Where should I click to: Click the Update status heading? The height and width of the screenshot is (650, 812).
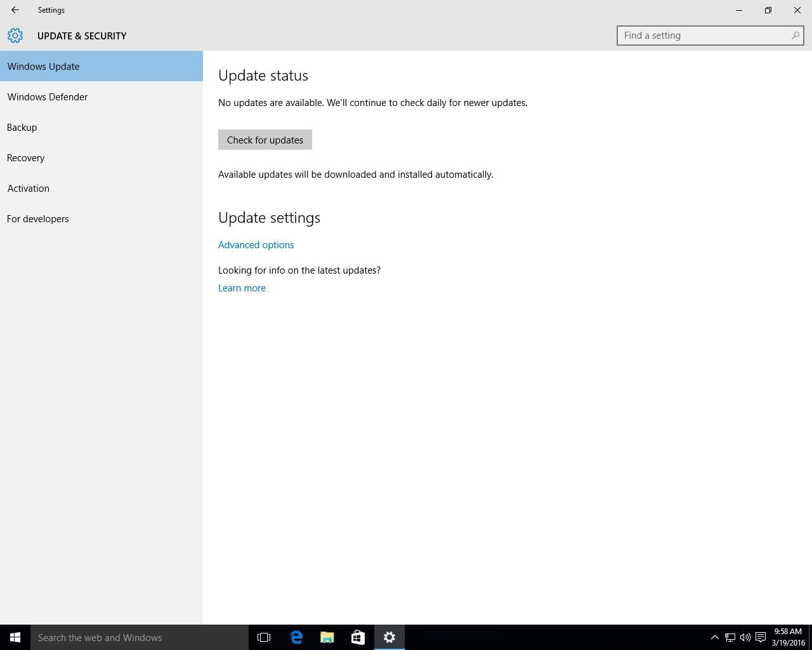263,76
